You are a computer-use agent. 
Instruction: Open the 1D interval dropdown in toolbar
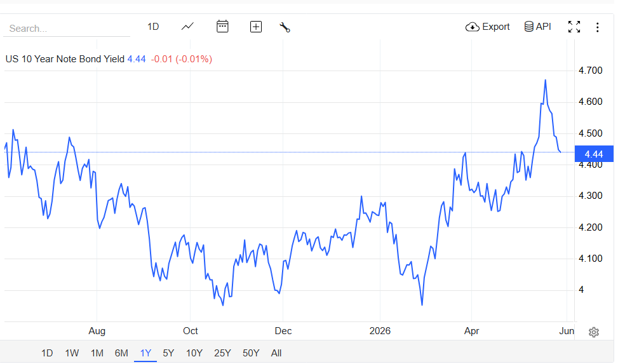pos(153,27)
